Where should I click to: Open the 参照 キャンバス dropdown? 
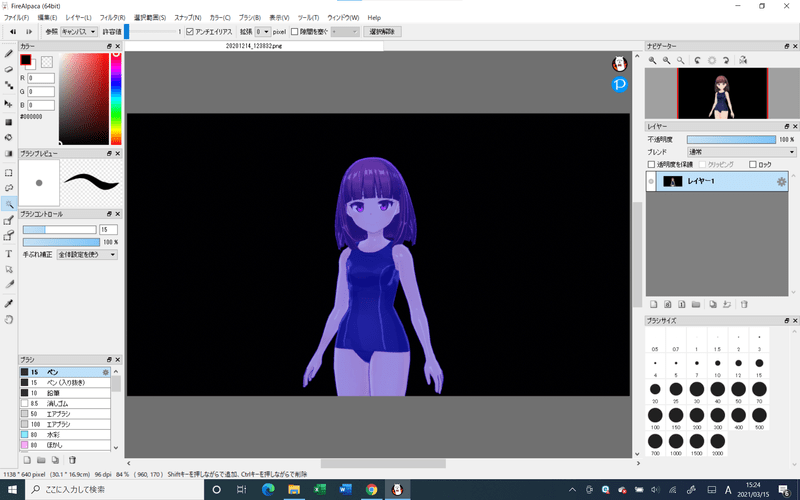coord(80,32)
